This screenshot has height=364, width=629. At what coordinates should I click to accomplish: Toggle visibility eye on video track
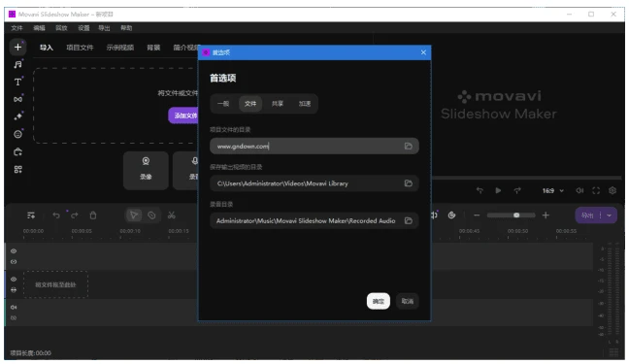click(x=14, y=280)
